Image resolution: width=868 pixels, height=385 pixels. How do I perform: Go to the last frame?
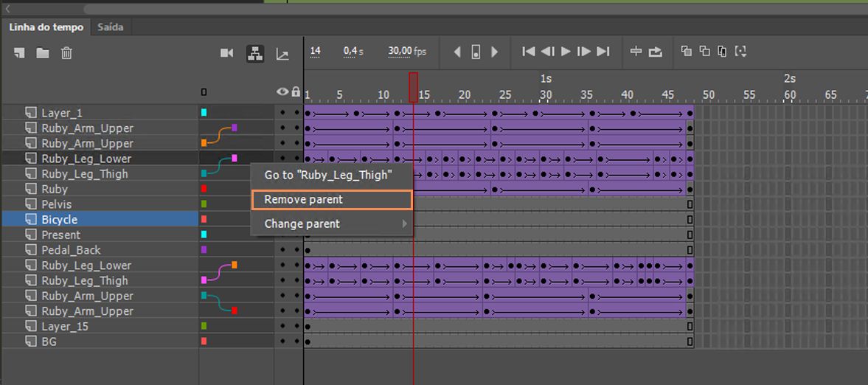click(603, 52)
